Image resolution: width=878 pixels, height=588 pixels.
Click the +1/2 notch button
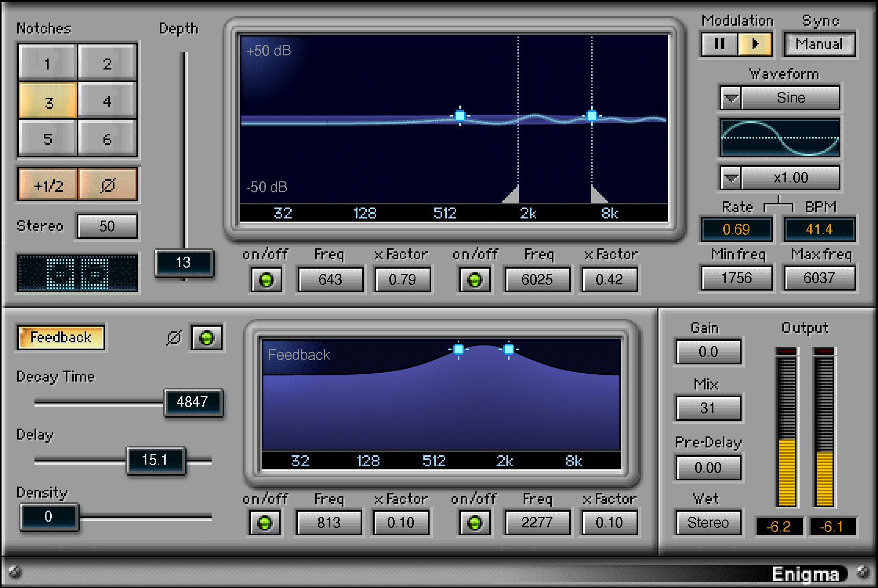click(x=48, y=185)
